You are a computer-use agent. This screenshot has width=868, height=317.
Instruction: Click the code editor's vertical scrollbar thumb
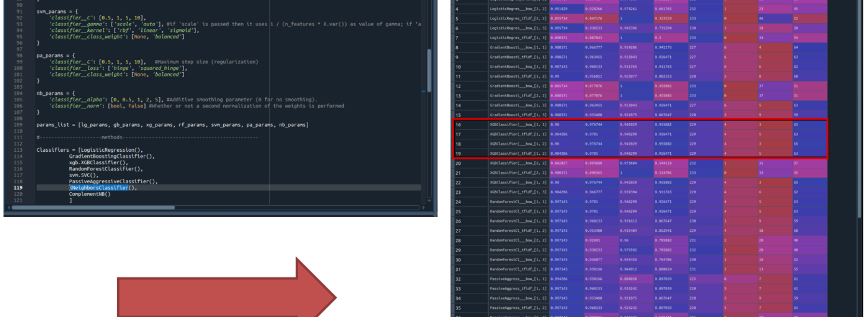[x=429, y=70]
